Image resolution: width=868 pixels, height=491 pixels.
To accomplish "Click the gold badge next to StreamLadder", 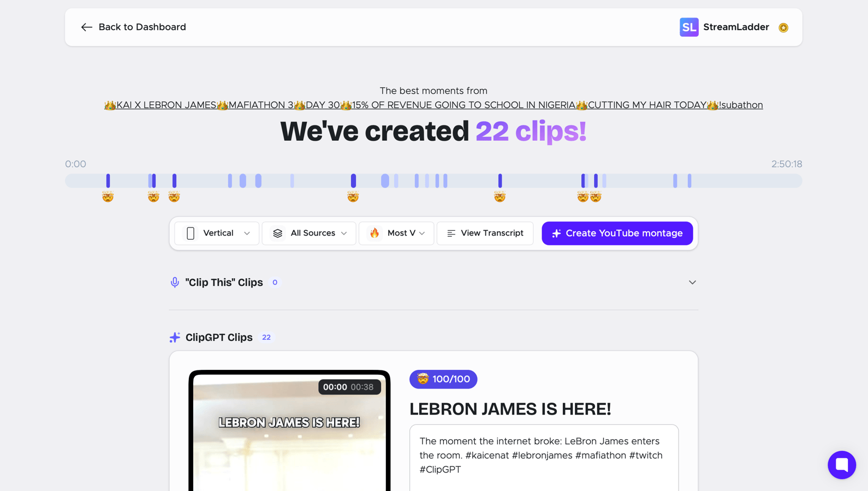I will (x=783, y=27).
